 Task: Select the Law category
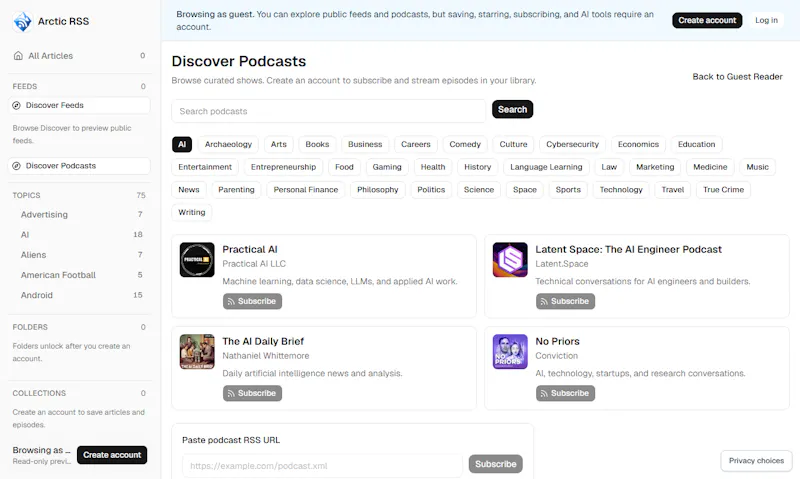pos(609,167)
